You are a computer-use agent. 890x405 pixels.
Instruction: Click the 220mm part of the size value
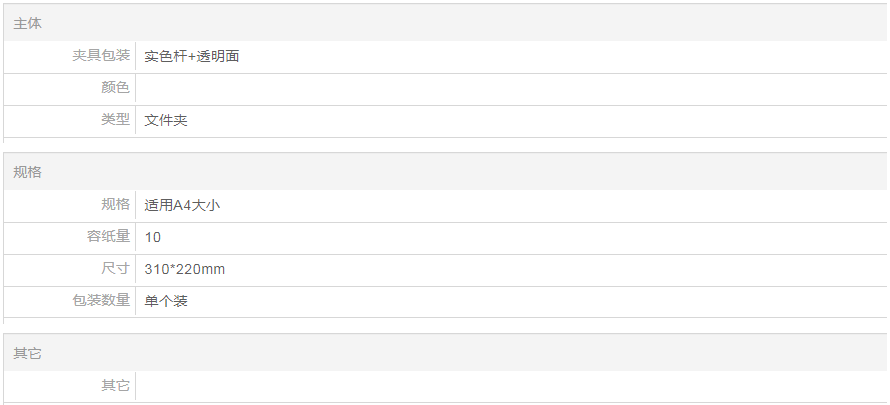(x=205, y=269)
